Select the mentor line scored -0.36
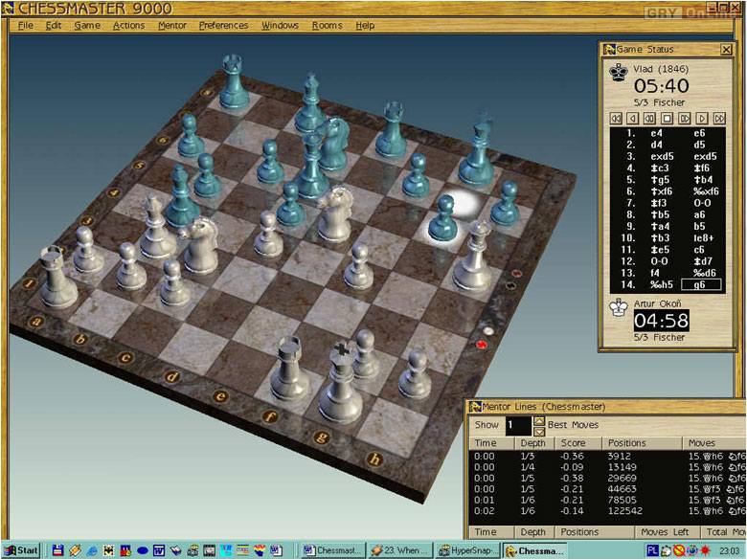The width and height of the screenshot is (747, 560). 607,457
